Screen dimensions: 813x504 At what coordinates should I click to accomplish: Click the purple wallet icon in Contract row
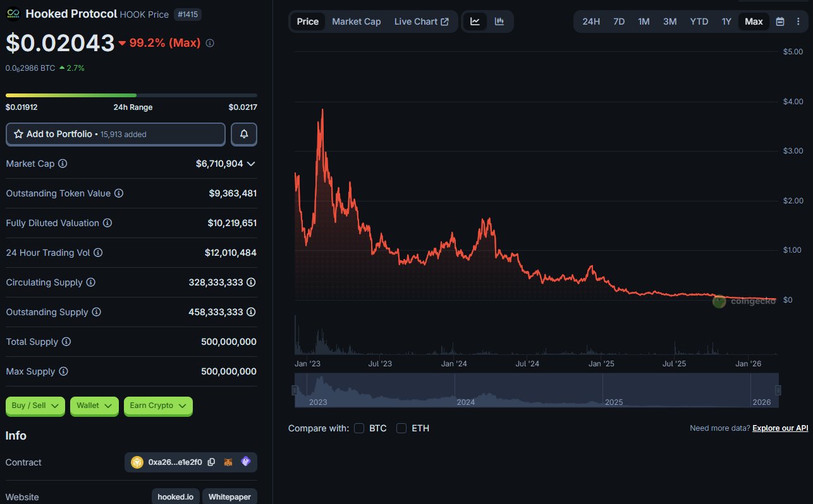click(x=245, y=462)
